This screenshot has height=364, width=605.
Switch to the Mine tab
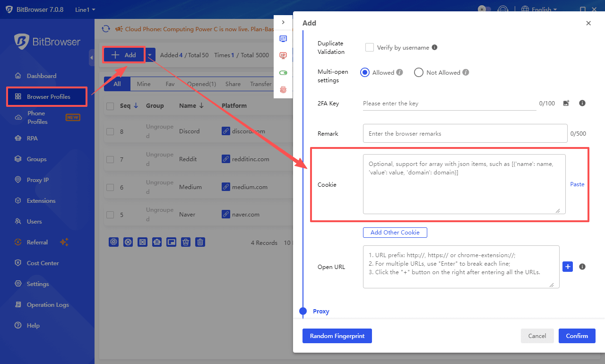(144, 84)
